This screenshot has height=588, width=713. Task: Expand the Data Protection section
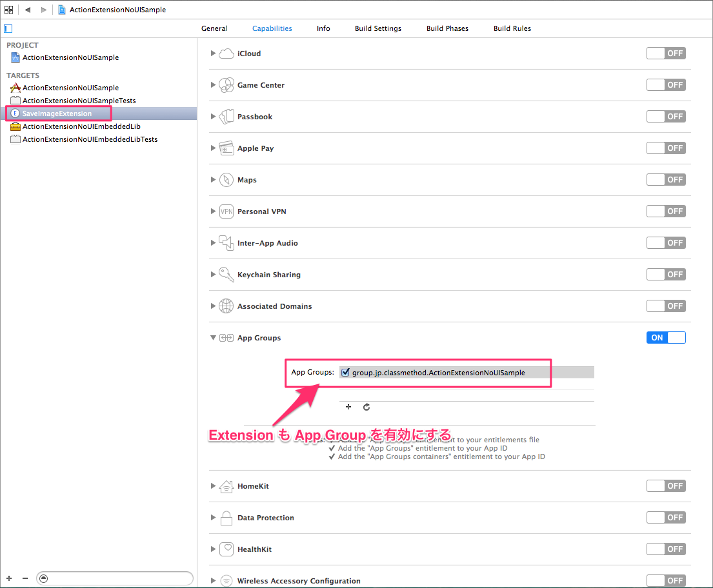(213, 518)
